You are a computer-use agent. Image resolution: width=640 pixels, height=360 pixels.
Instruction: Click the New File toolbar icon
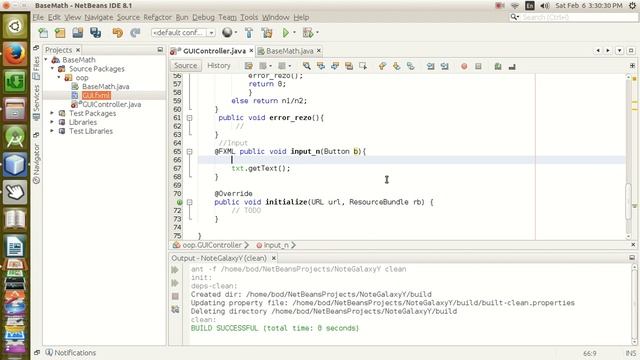pos(43,33)
